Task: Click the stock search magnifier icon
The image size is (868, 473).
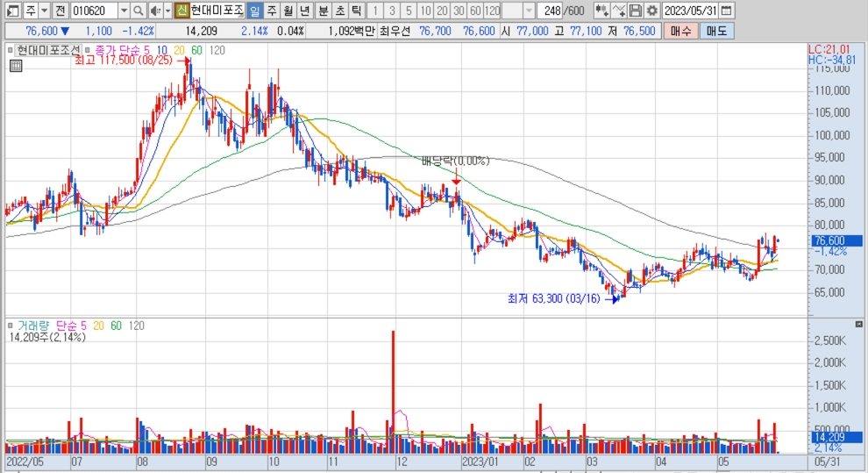Action: coord(139,11)
